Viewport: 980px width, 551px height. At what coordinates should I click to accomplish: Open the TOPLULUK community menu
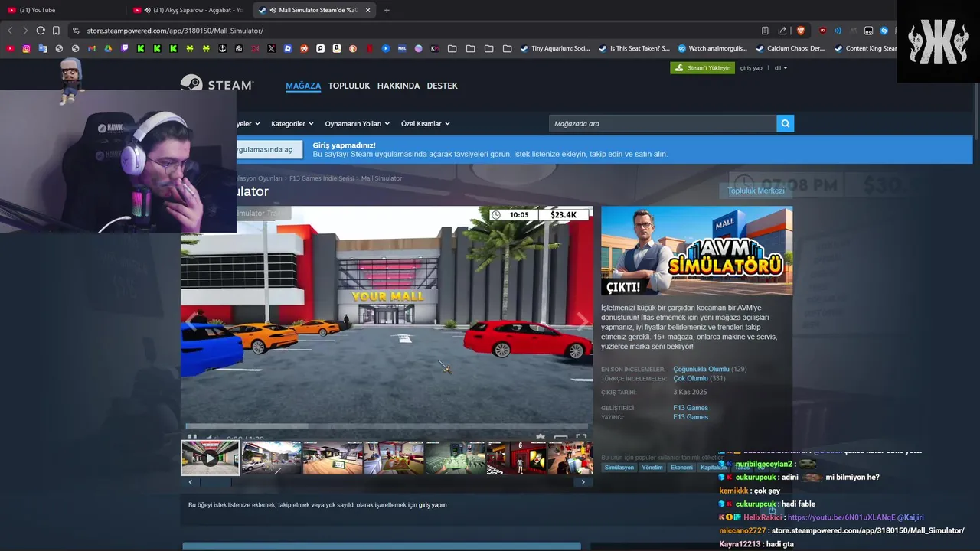[349, 86]
